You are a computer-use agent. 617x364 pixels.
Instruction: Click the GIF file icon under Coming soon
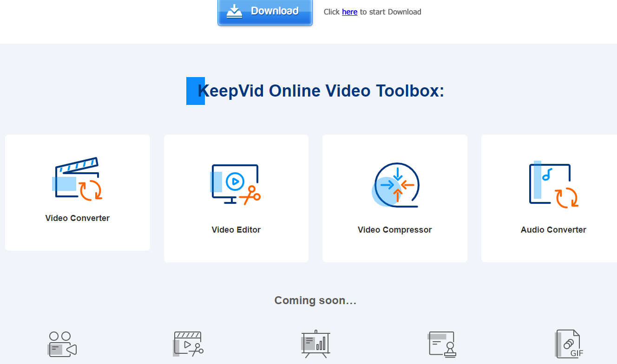(x=568, y=344)
